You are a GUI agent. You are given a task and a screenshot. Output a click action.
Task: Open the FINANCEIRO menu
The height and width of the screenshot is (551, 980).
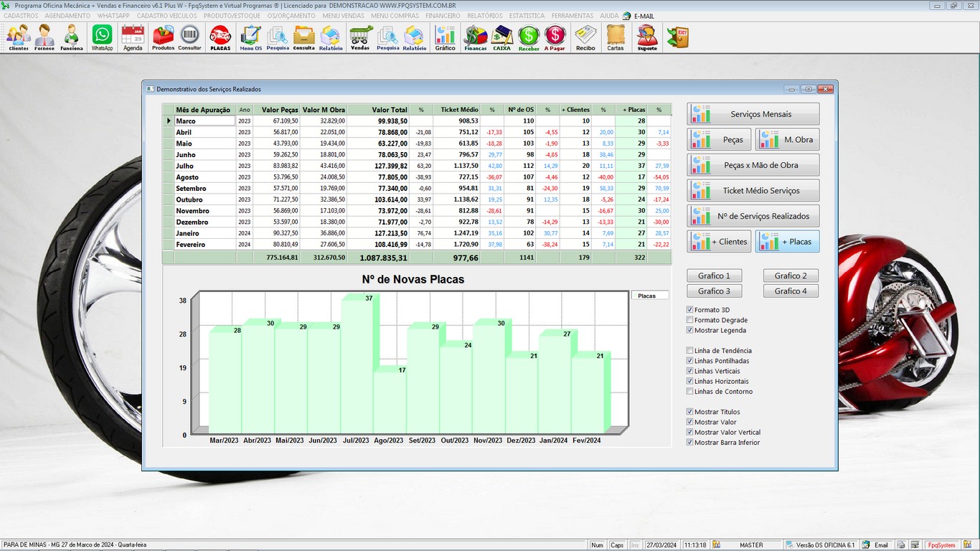[443, 16]
